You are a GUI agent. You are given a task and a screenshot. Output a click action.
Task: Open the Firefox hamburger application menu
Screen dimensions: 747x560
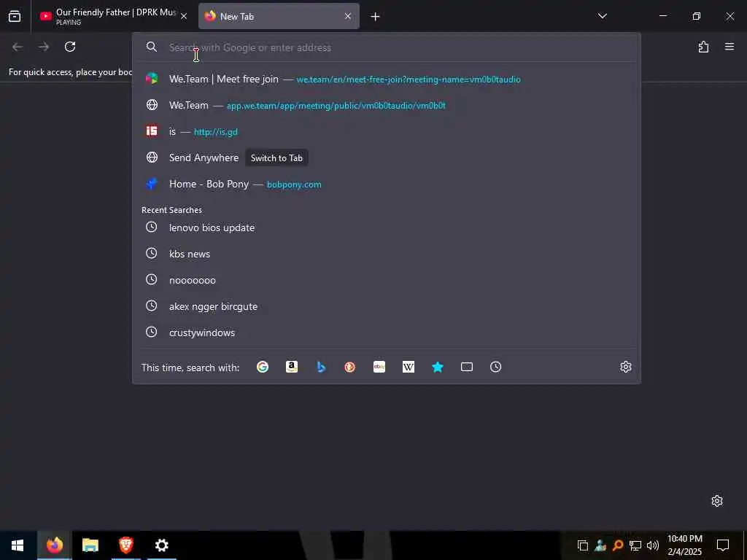729,47
